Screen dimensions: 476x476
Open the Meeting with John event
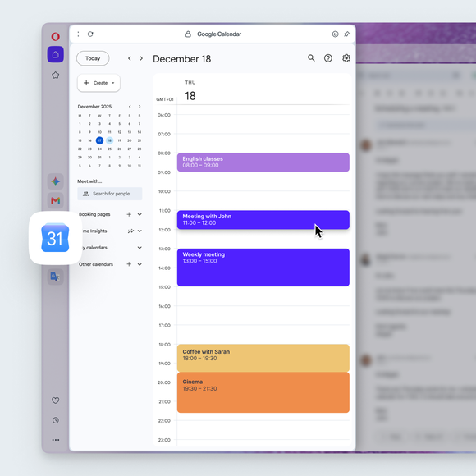coord(263,220)
